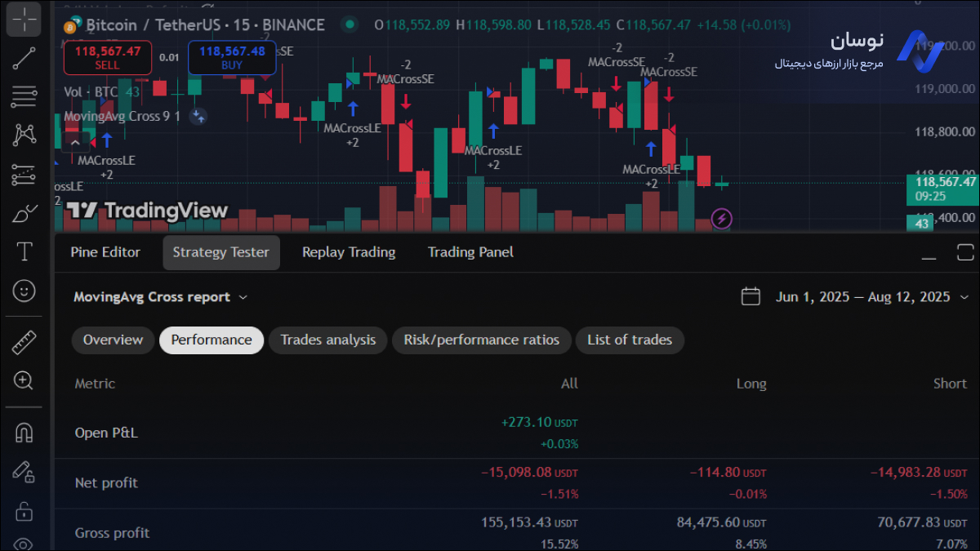Select the brush drawing tool
This screenshot has width=980, height=551.
(24, 212)
